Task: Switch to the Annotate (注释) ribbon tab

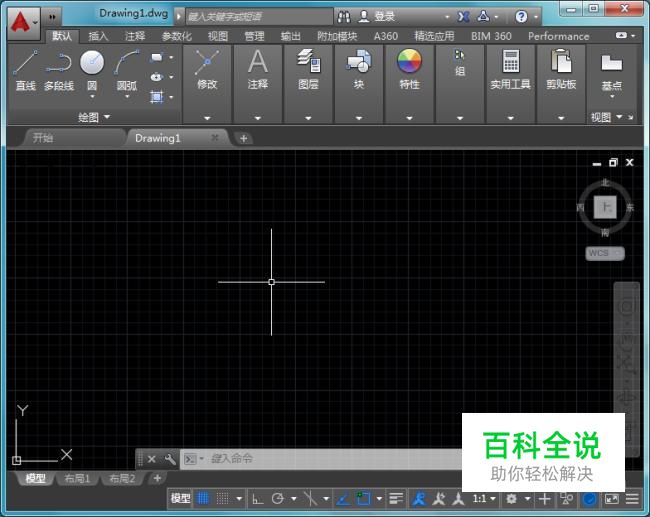Action: click(x=135, y=36)
